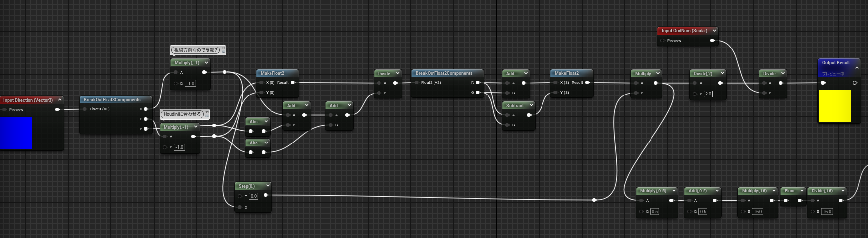Click the G output pin of BreakOutFloat3Components

146,119
